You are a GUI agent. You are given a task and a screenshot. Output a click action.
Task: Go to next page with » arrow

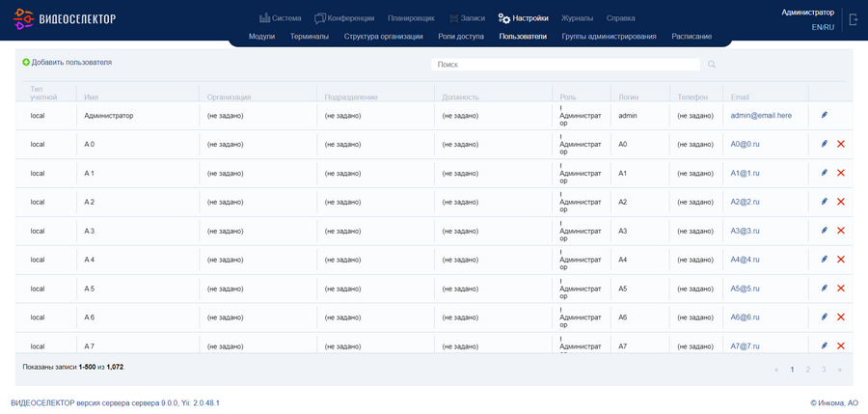coord(840,369)
